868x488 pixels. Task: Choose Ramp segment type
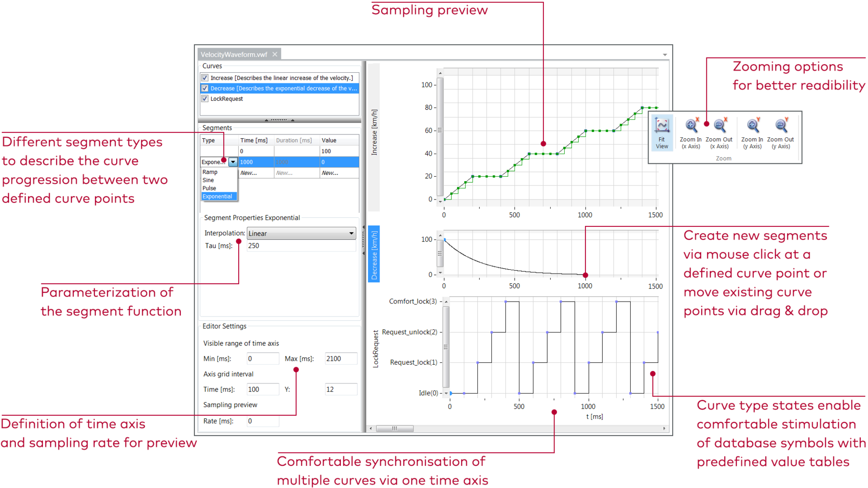(219, 172)
